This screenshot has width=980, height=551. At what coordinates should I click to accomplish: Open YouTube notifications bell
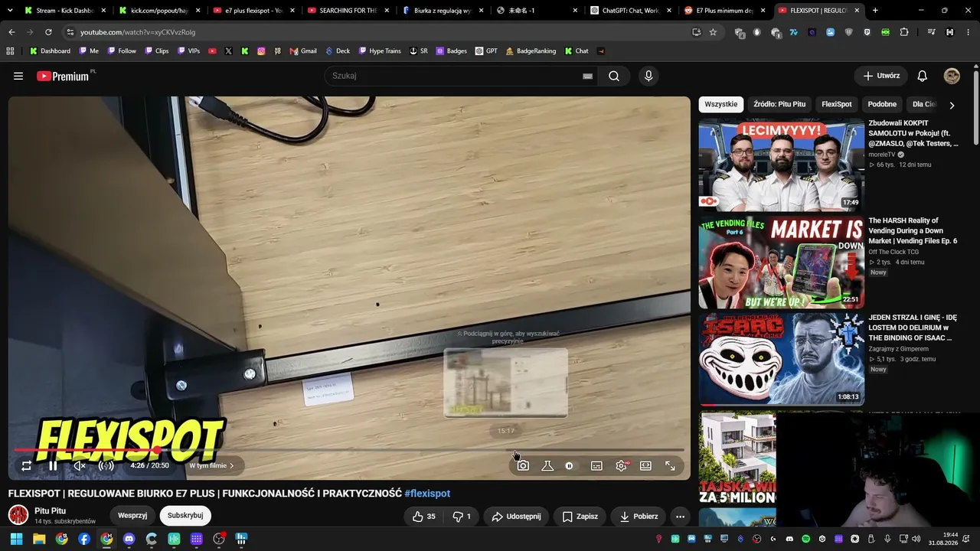coord(923,76)
